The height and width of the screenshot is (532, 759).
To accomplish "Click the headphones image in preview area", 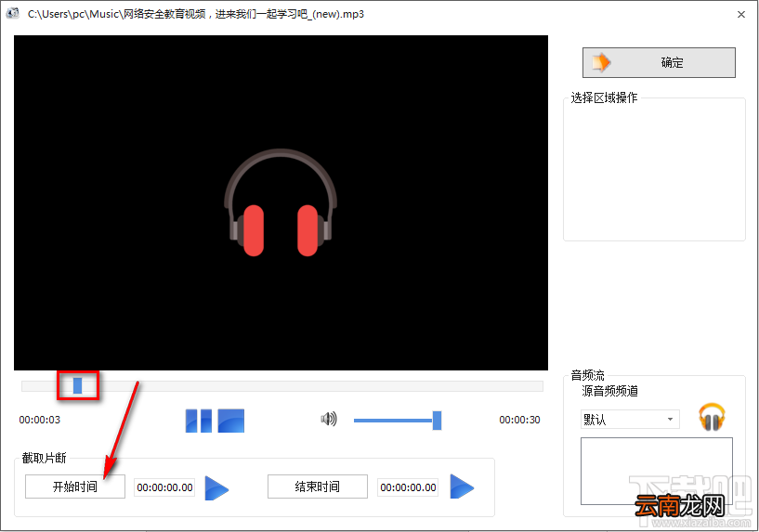I will [x=281, y=202].
